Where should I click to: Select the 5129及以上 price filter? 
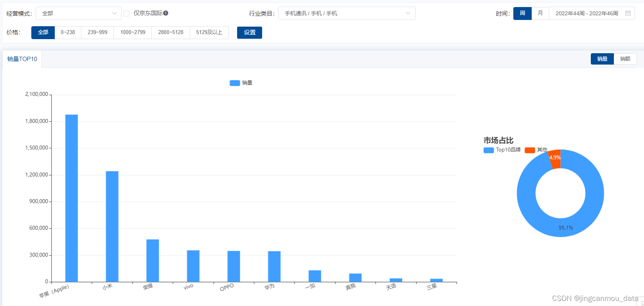click(x=209, y=32)
